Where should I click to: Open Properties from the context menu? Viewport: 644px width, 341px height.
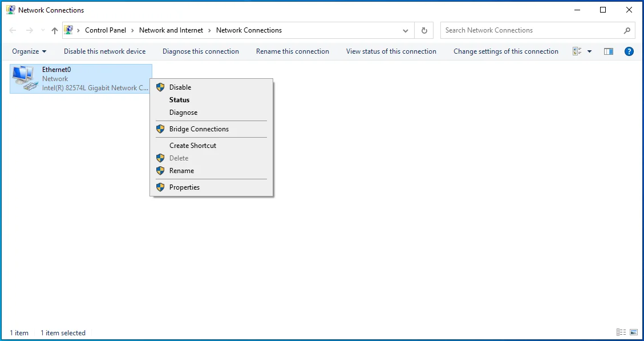point(211,187)
